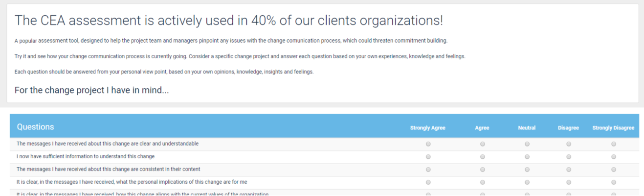Viewport: 644px width, 196px height.
Task: Pick Disagree for messages consistent in content
Action: click(569, 170)
